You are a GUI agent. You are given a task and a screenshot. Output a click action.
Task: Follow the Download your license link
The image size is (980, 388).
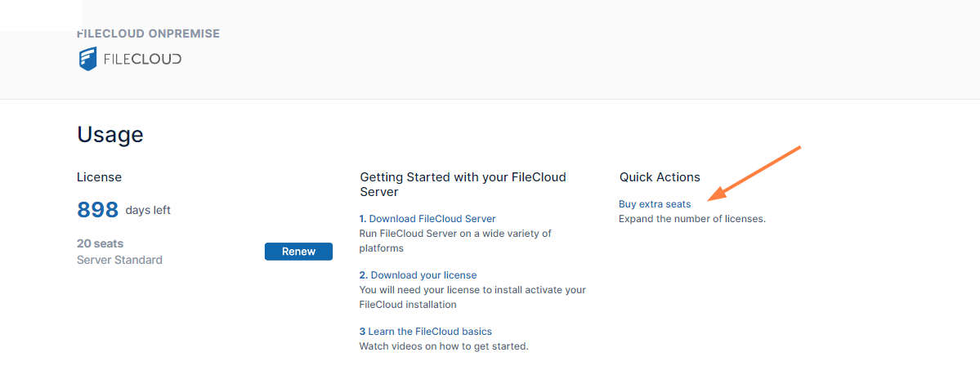pos(423,275)
